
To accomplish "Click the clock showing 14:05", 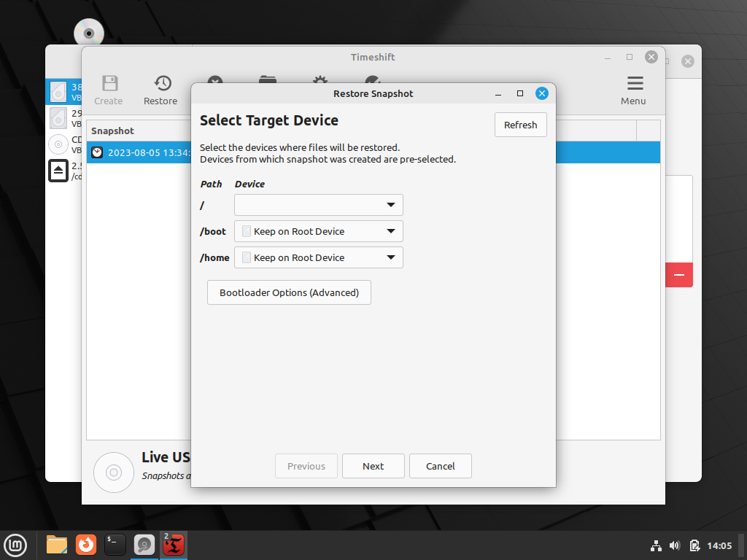I will 719,545.
